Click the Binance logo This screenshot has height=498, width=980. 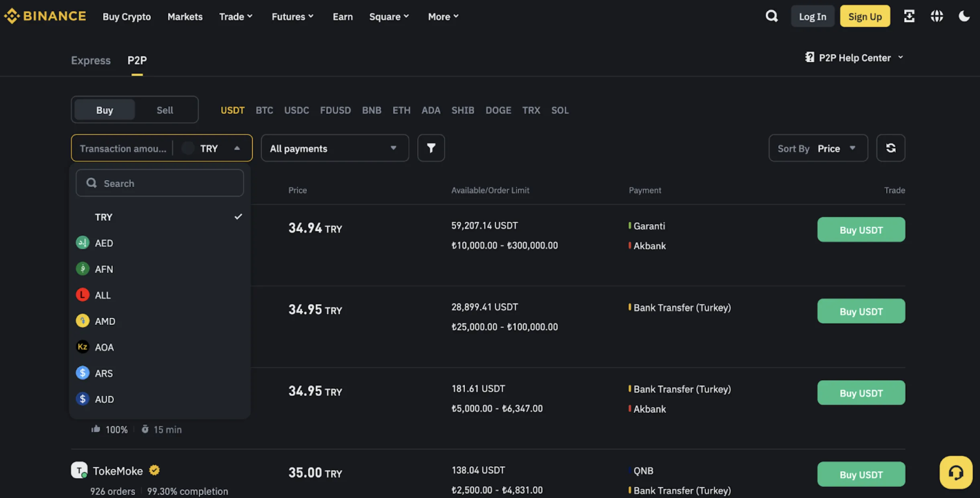pos(45,16)
